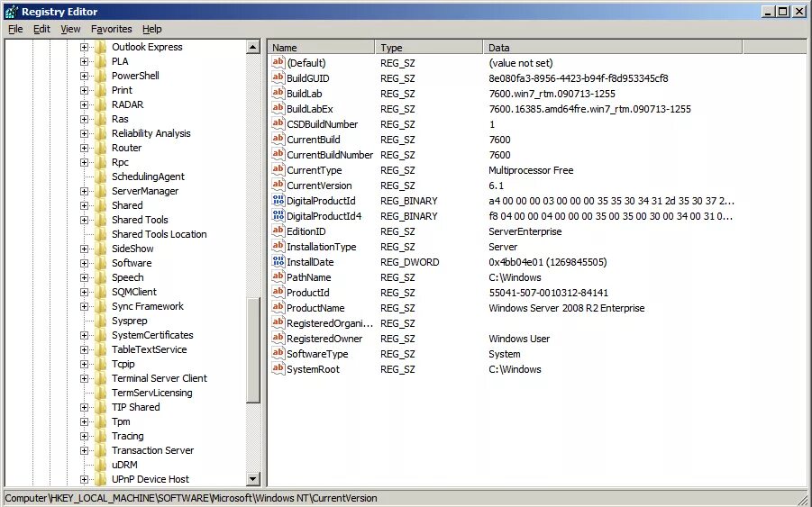
Task: Select the ProductId value name
Action: point(307,293)
